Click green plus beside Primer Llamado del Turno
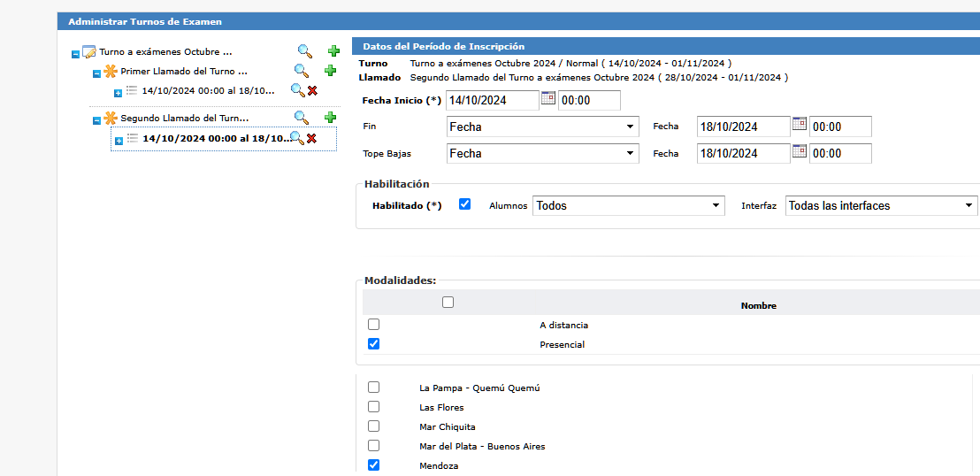The width and height of the screenshot is (980, 476). tap(331, 71)
